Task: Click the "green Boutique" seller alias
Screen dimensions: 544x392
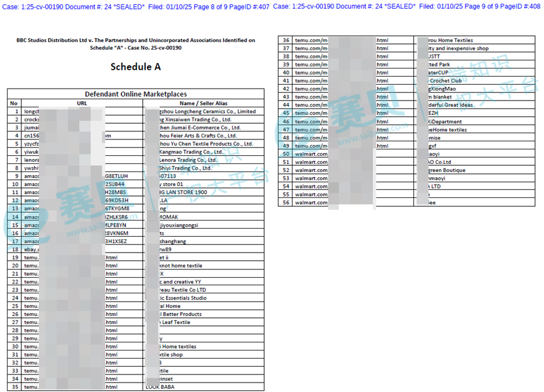Action: click(x=447, y=170)
